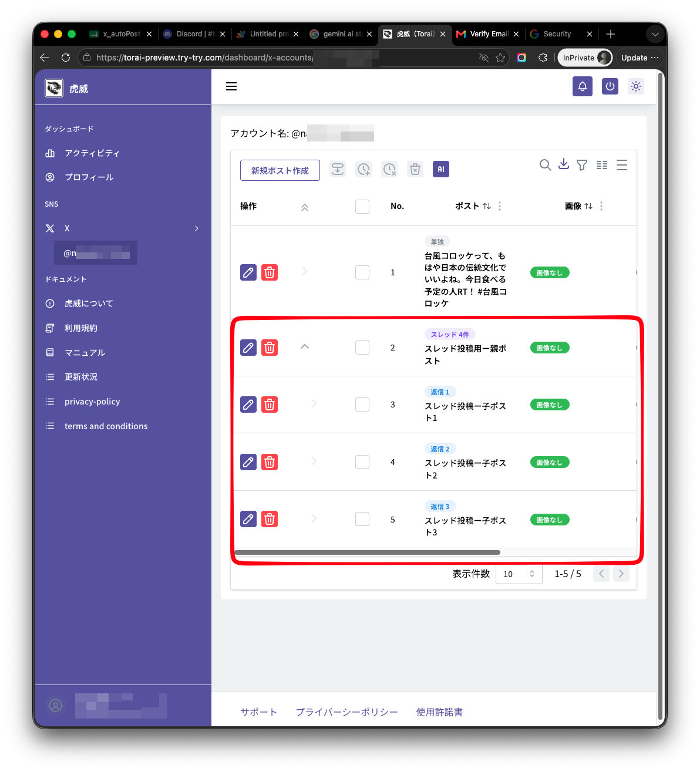Sort by the ポスト column

[487, 206]
